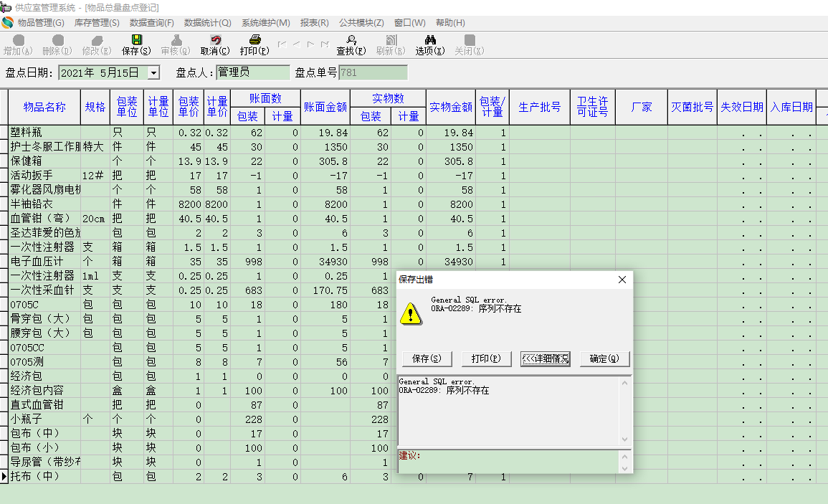Open the 物品管理(G) menu

point(41,23)
